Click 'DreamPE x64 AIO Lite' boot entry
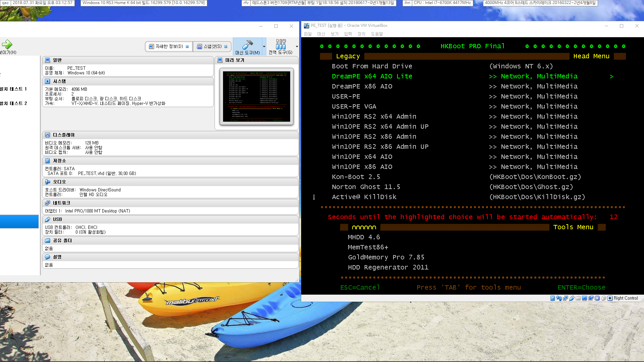This screenshot has height=362, width=644. pyautogui.click(x=372, y=76)
